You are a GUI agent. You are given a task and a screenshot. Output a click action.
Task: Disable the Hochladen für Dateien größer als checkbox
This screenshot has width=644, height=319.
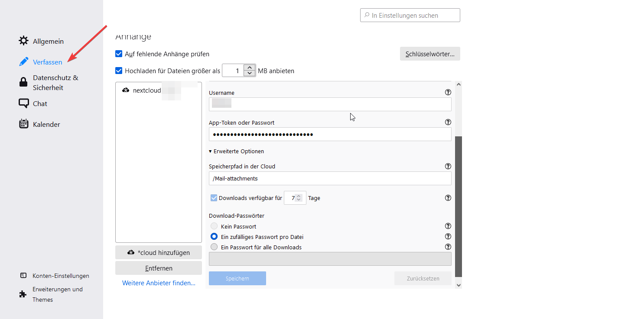(x=119, y=71)
